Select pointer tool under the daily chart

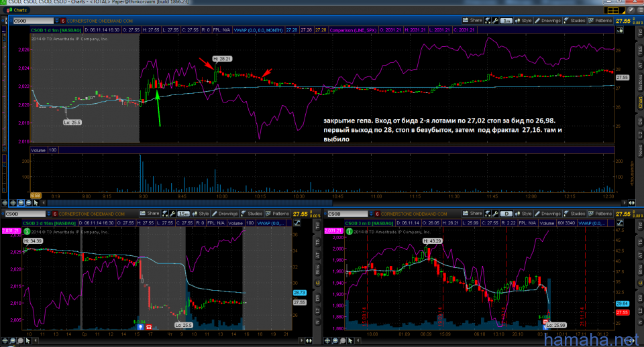point(350,340)
